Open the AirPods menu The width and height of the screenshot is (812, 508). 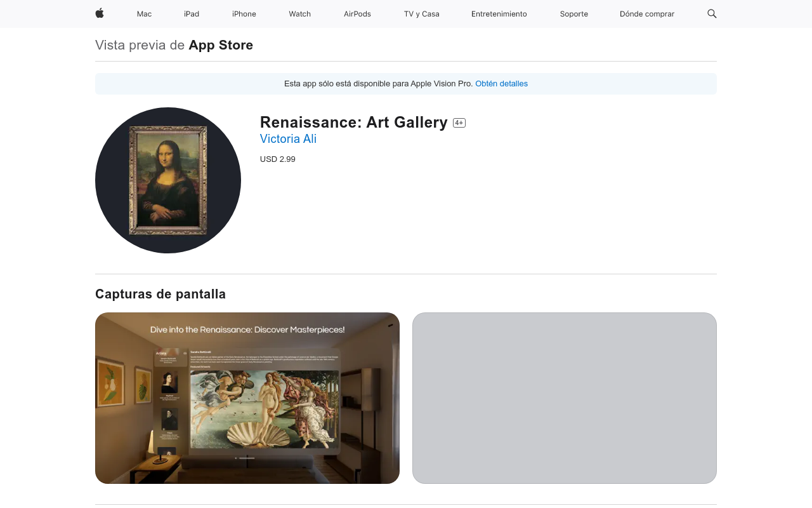(357, 14)
